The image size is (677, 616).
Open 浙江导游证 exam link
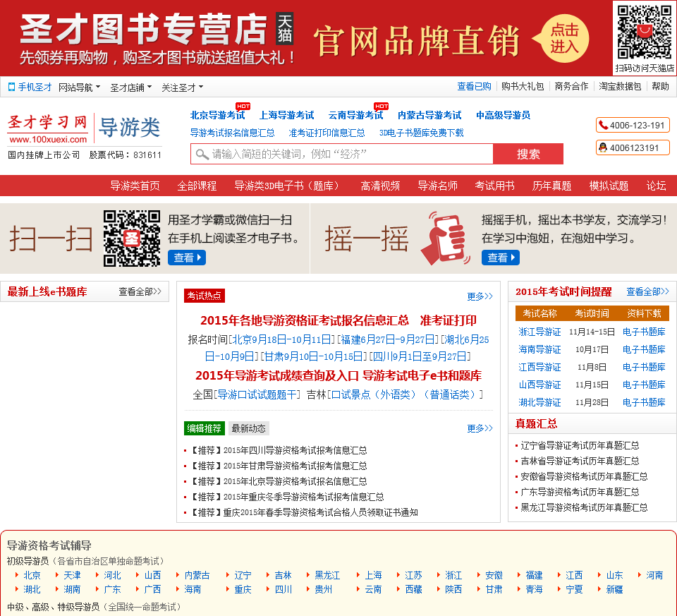(539, 332)
